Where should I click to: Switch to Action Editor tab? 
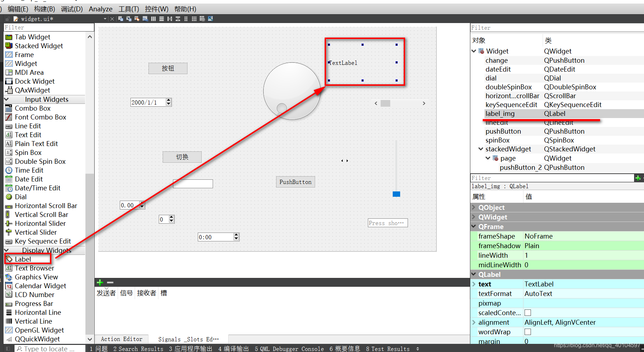click(122, 339)
